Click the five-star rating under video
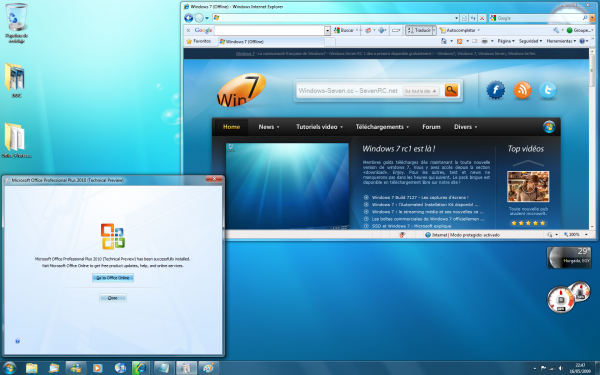Image resolution: width=600 pixels, height=375 pixels. tap(528, 223)
